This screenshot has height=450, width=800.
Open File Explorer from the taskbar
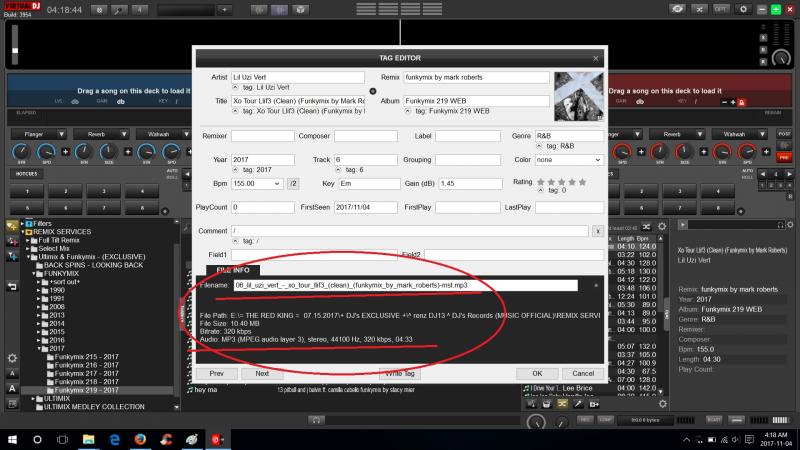(x=88, y=439)
